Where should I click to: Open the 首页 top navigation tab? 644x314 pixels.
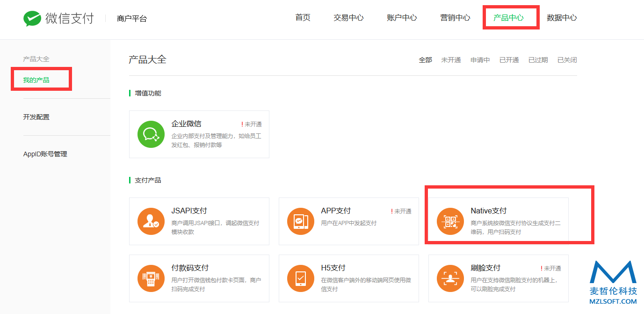[x=303, y=18]
